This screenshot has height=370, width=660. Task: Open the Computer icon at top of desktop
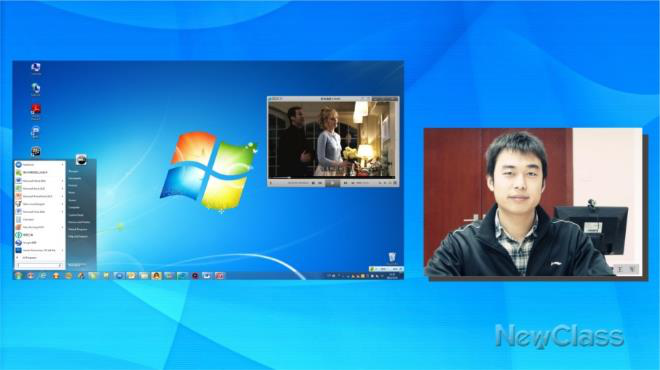click(36, 68)
